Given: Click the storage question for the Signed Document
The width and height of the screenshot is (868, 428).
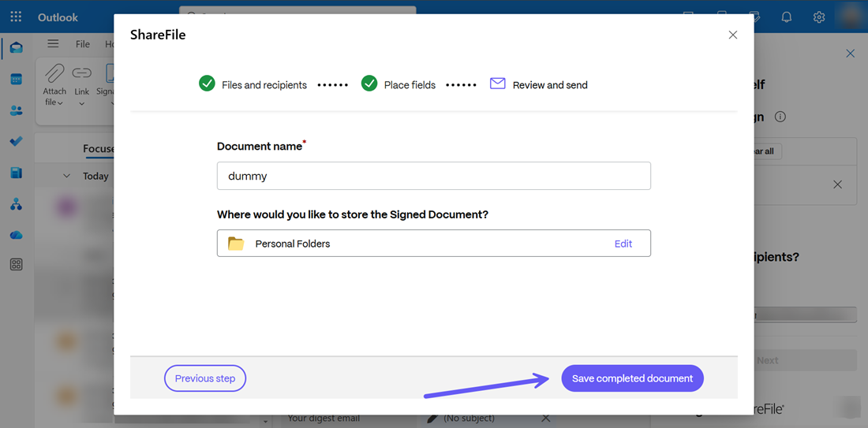Looking at the screenshot, I should [353, 214].
